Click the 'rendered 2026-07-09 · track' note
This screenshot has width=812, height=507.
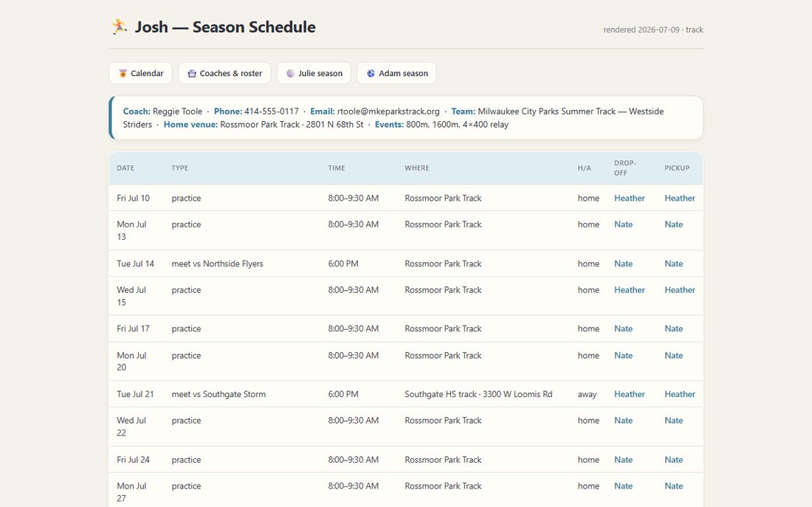653,30
